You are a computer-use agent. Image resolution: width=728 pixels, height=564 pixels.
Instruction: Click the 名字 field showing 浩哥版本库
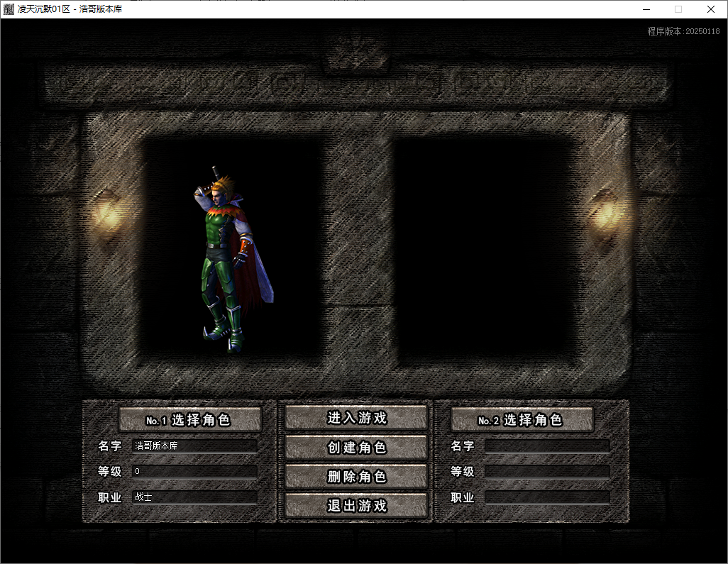click(194, 446)
